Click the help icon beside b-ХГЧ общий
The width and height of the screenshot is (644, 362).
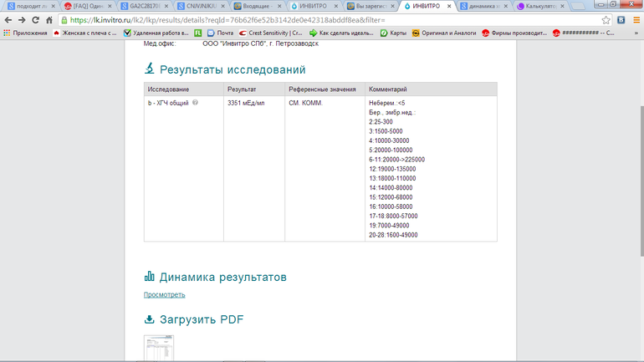pos(195,103)
